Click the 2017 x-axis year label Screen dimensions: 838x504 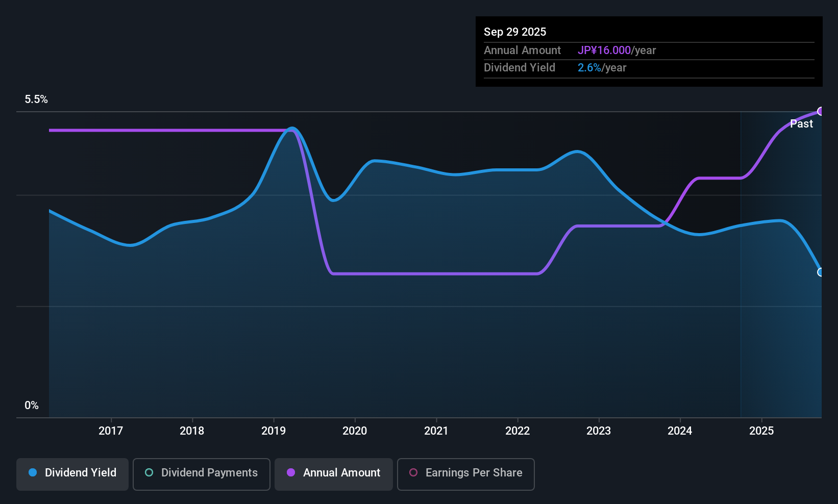click(111, 431)
